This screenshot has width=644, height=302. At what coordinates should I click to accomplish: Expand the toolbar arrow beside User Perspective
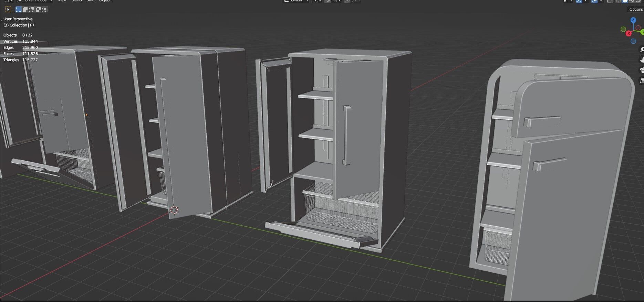1,21
